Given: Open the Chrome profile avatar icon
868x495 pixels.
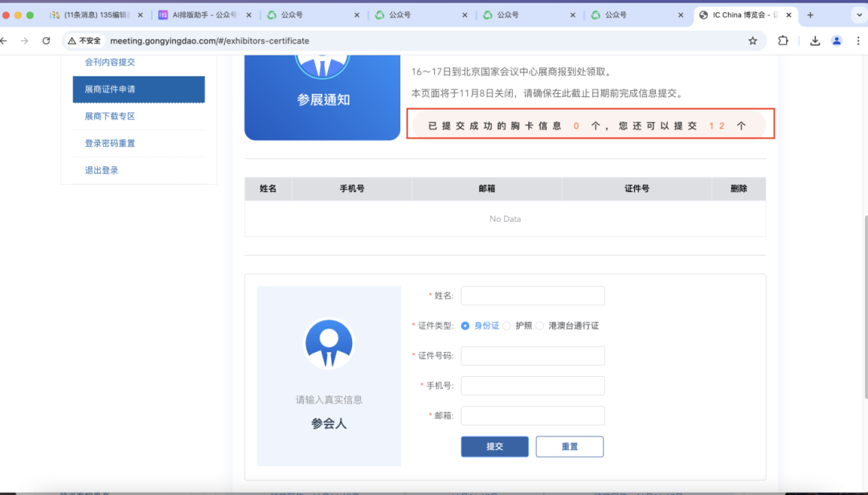Looking at the screenshot, I should pos(837,40).
